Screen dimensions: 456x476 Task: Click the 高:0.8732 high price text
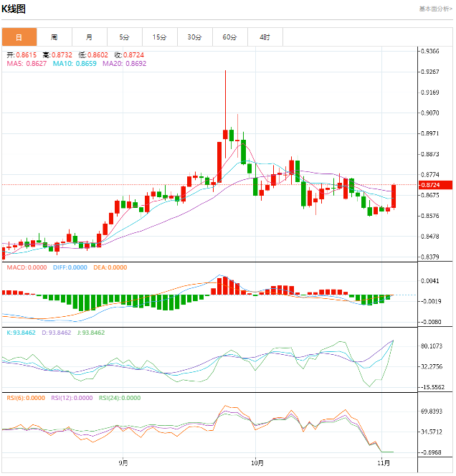[57, 55]
